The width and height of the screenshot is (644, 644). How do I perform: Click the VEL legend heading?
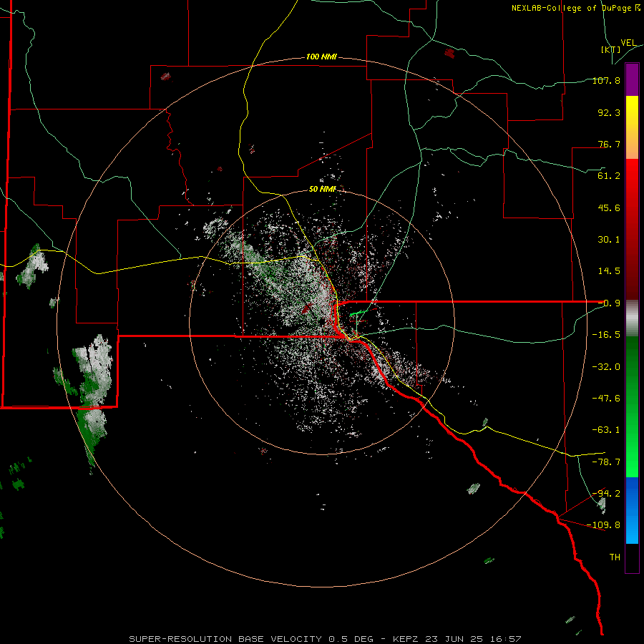point(628,43)
